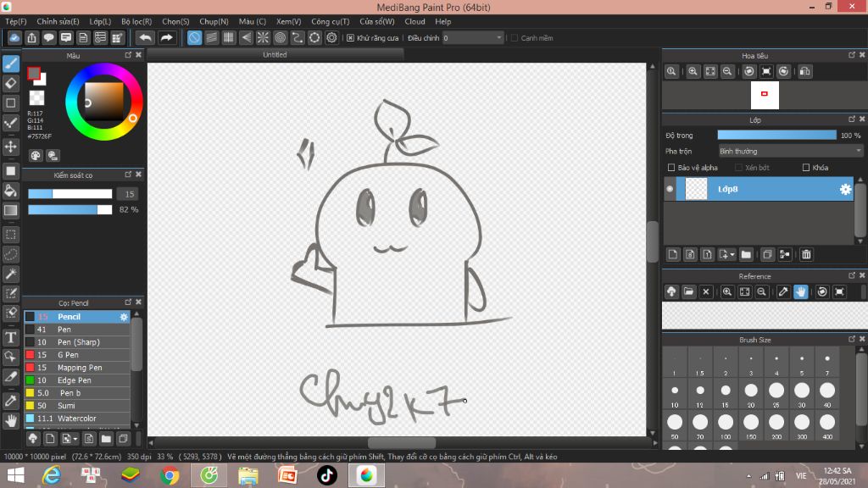Switch to the Untitled canvas tab
The image size is (868, 488).
pyautogui.click(x=275, y=55)
